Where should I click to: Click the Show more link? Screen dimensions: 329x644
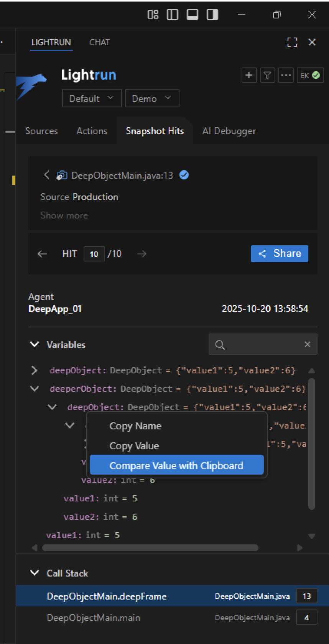64,215
